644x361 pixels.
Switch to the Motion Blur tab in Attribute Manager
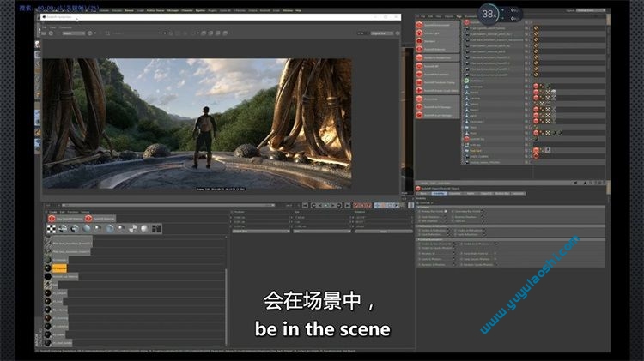[x=502, y=193]
